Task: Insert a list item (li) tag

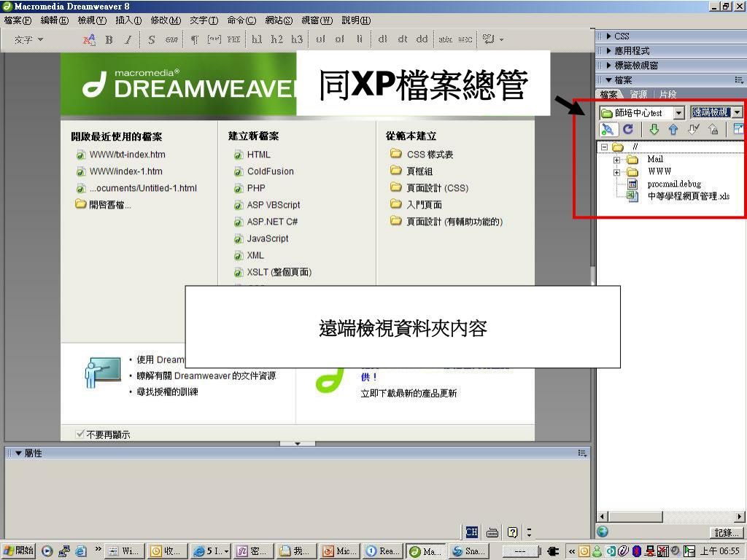Action: point(359,39)
